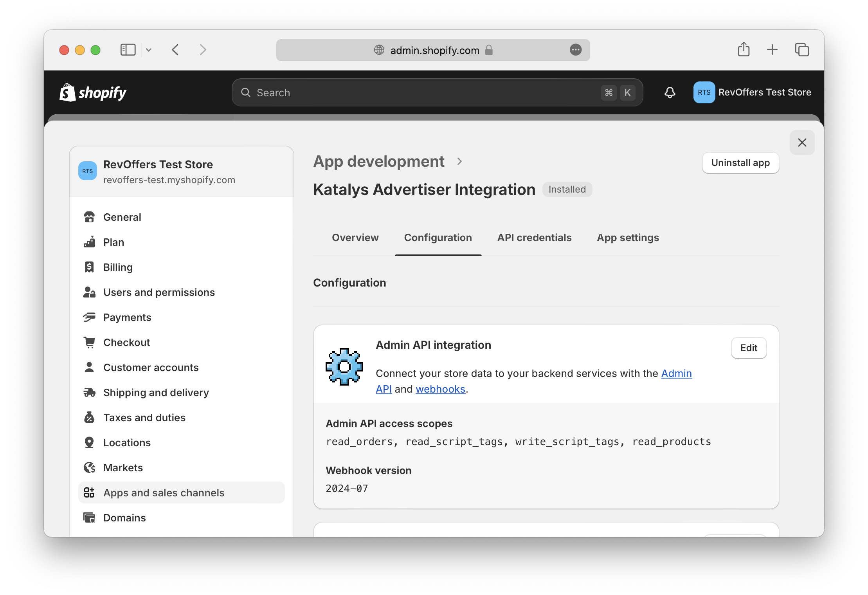Click the Shopify logo
The image size is (868, 595).
[x=93, y=93]
